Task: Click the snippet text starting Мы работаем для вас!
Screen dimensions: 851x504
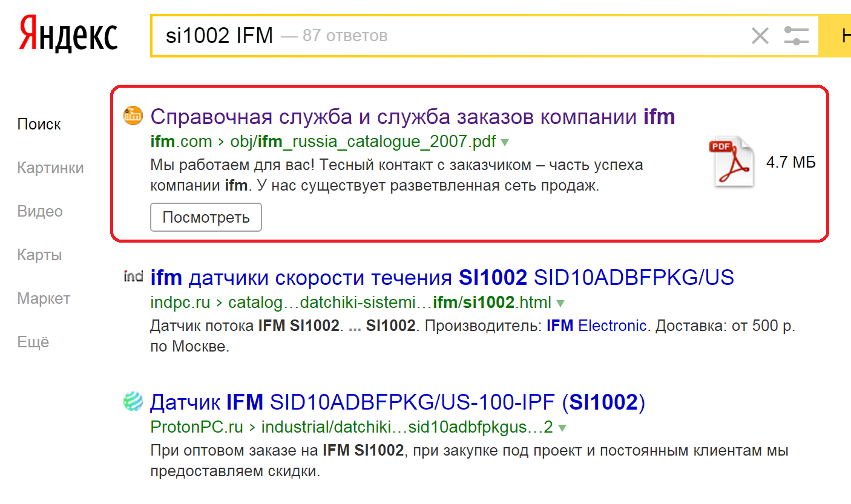Action: point(396,175)
